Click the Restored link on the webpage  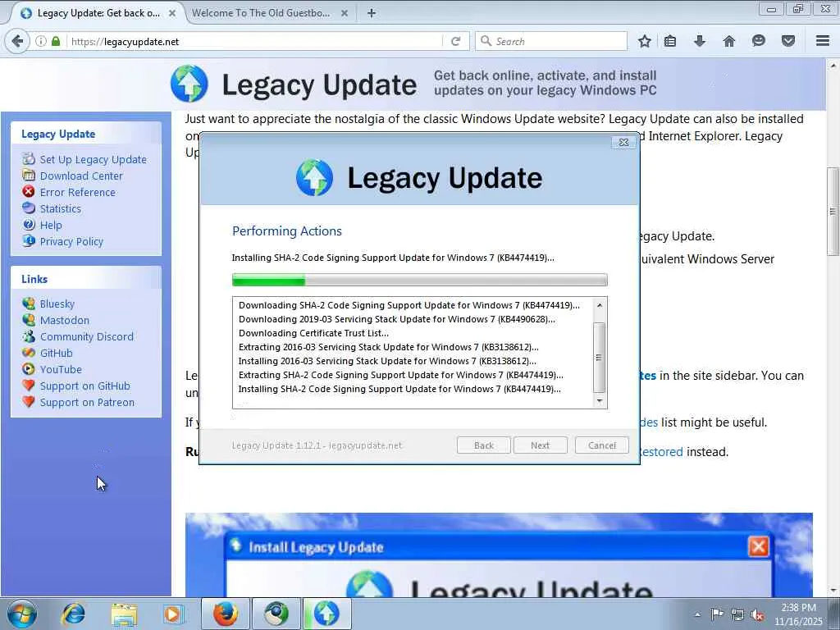pyautogui.click(x=662, y=452)
